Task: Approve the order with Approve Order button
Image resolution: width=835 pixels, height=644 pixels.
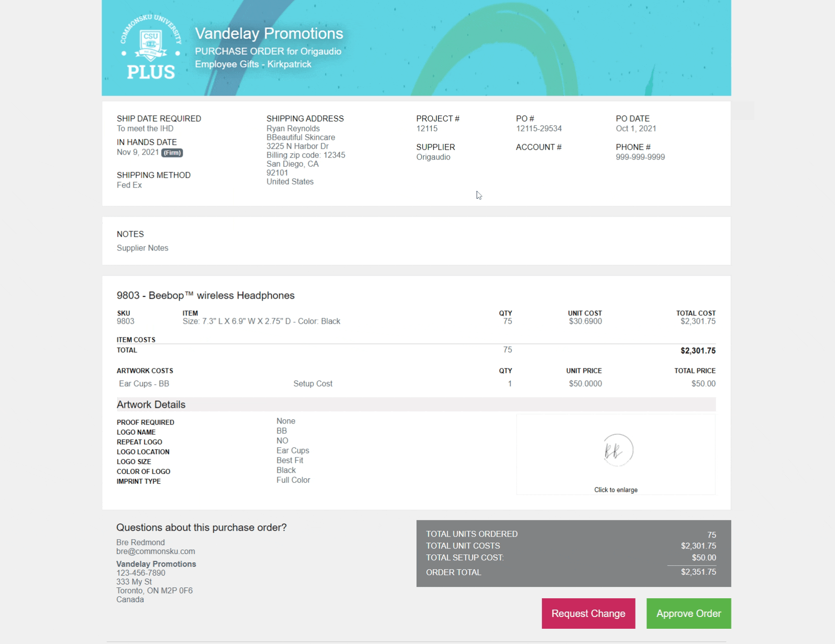Action: pyautogui.click(x=688, y=613)
